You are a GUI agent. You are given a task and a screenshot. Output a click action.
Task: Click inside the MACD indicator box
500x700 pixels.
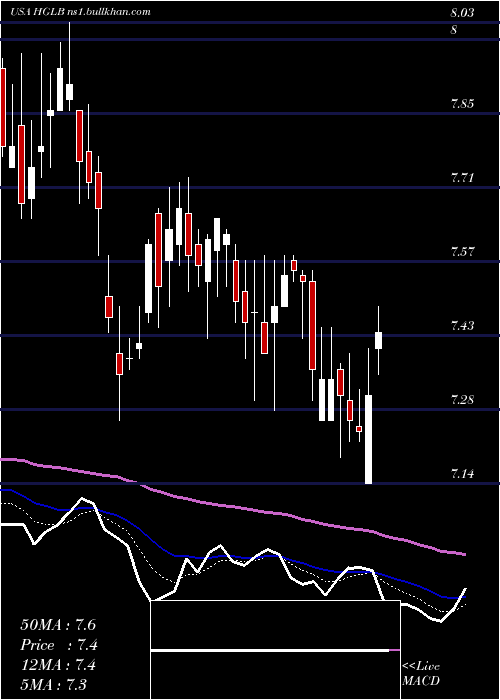click(275, 650)
